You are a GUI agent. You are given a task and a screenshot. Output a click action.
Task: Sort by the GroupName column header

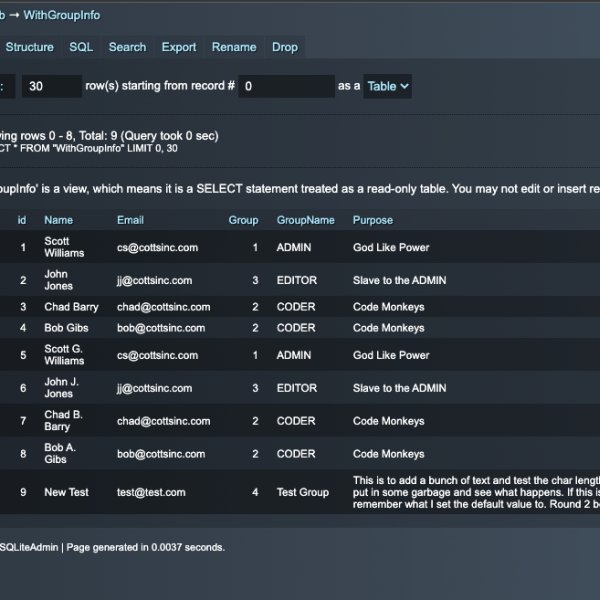coord(305,220)
